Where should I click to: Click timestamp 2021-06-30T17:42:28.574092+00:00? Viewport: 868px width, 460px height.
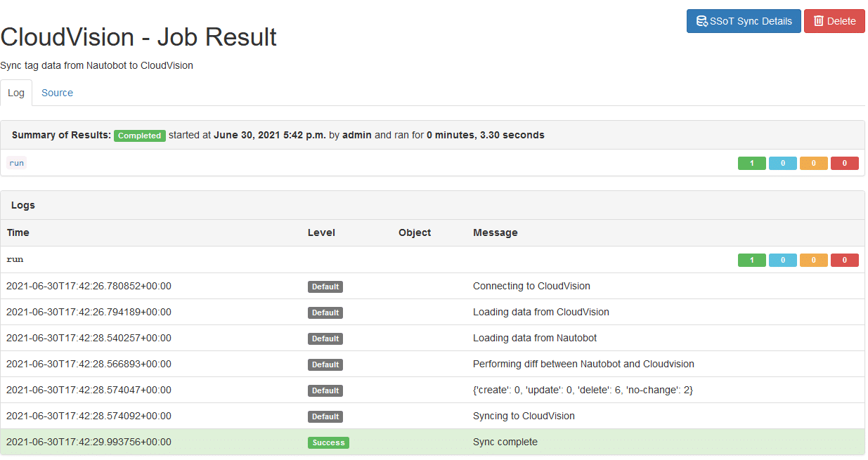pyautogui.click(x=89, y=416)
